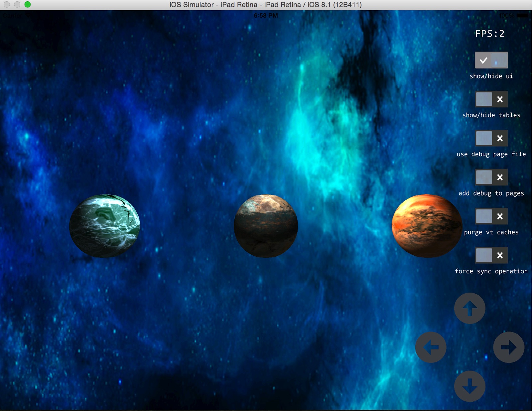This screenshot has height=411, width=532.
Task: Click the 'force sync operation' label
Action: pos(491,271)
